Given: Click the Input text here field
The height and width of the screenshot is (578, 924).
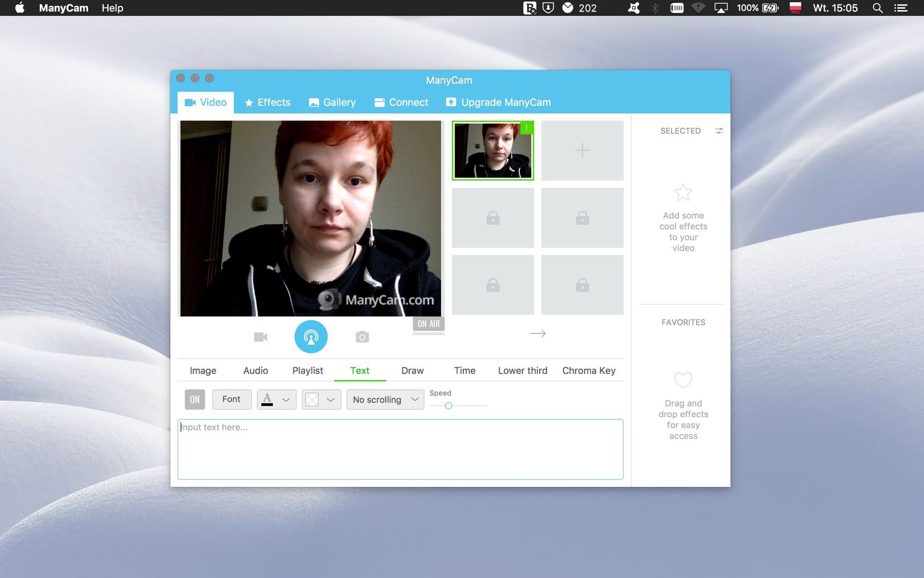Looking at the screenshot, I should click(x=401, y=449).
